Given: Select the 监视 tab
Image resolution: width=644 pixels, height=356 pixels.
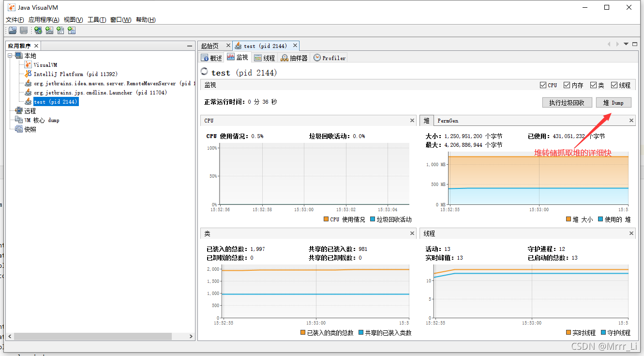Looking at the screenshot, I should [238, 57].
